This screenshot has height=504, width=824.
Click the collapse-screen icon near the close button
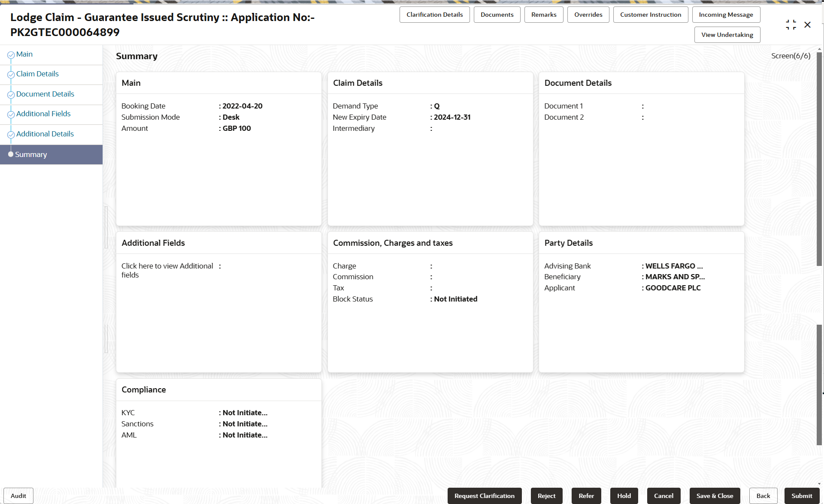tap(791, 25)
